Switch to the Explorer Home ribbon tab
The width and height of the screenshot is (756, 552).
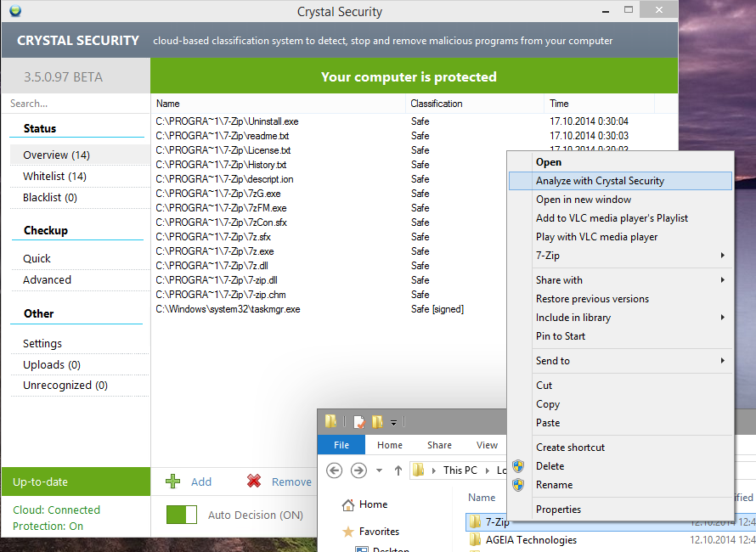[390, 445]
